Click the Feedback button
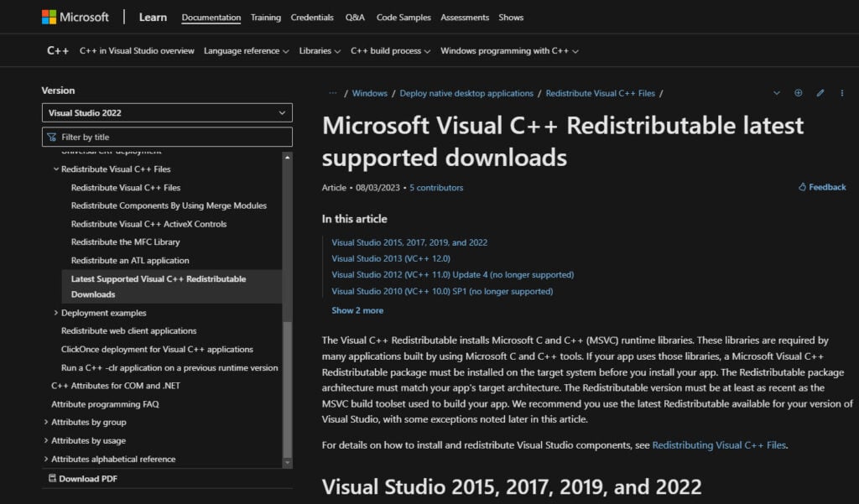859x504 pixels. click(822, 187)
